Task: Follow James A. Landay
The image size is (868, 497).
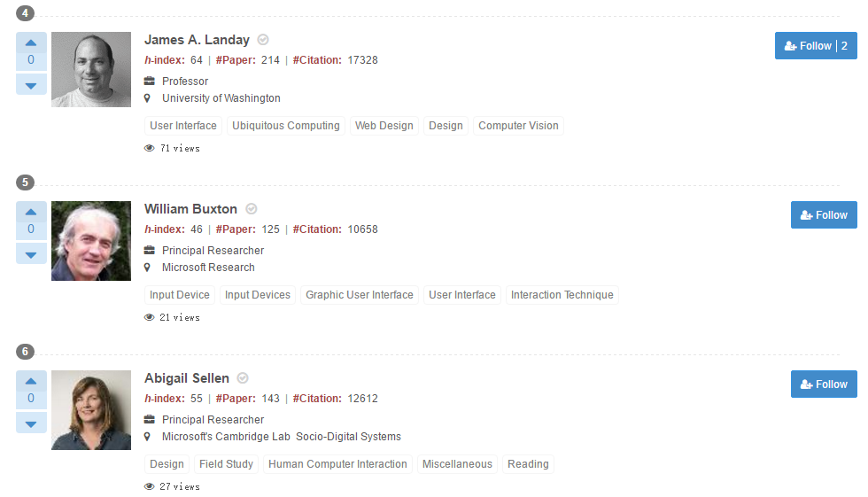Action: coord(815,46)
